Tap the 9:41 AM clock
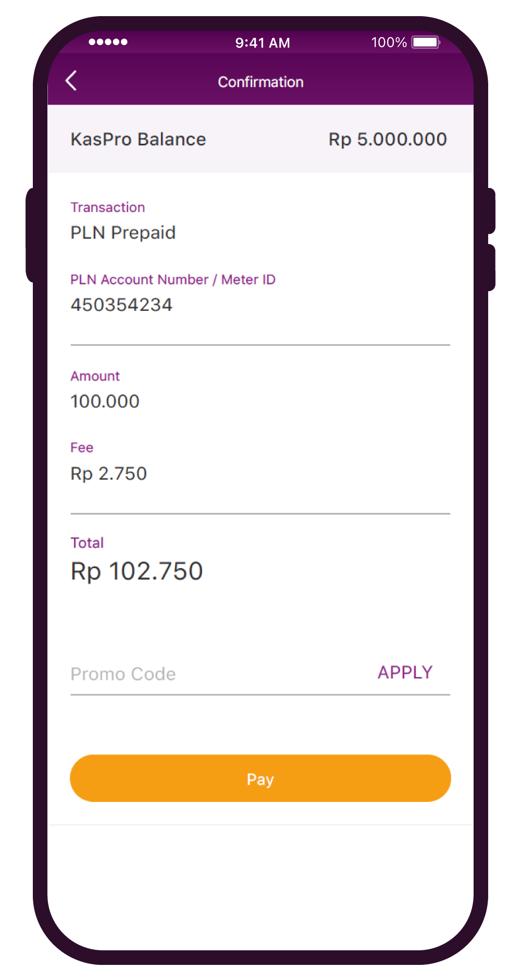This screenshot has width=521, height=980. pyautogui.click(x=262, y=43)
